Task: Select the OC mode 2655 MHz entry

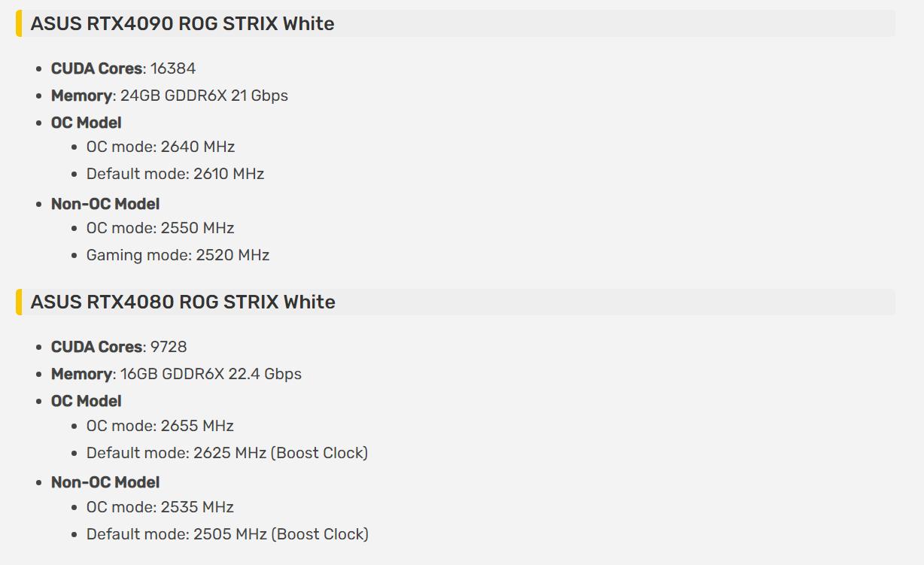Action: [x=160, y=426]
